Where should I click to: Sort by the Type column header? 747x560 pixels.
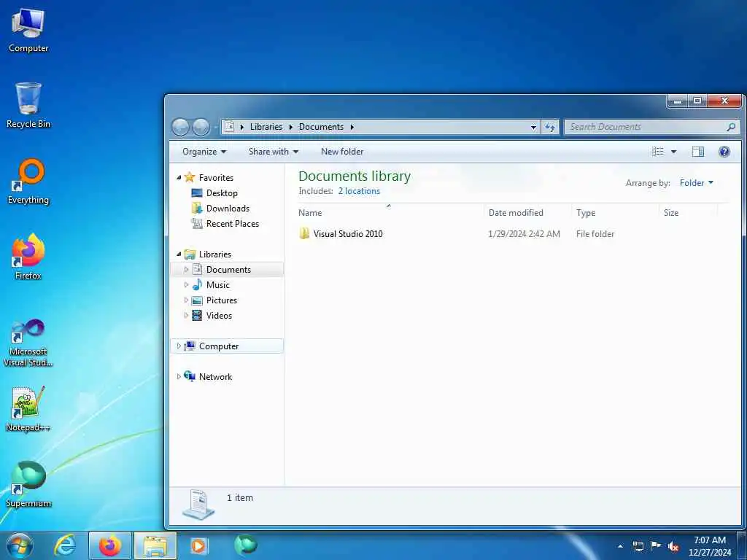coord(615,213)
